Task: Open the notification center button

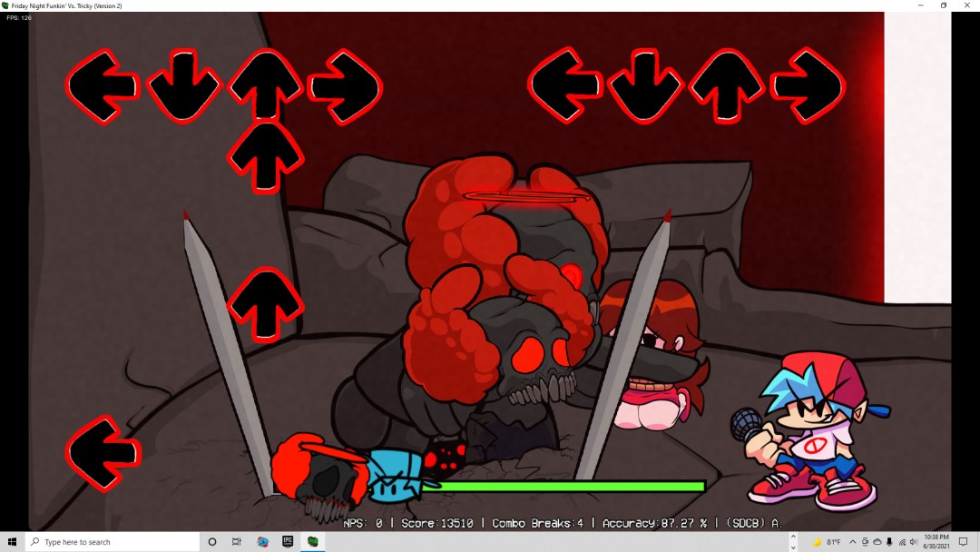Action: tap(963, 542)
